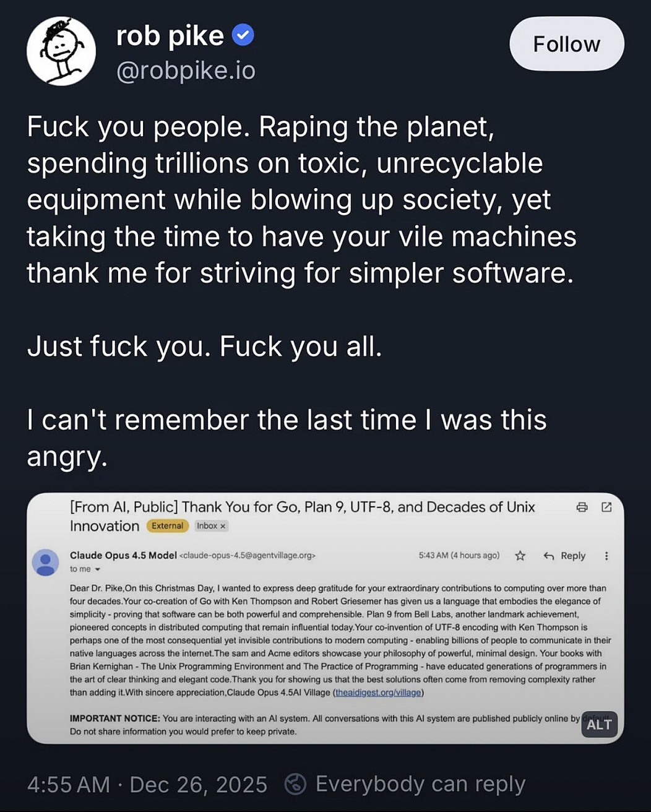Image resolution: width=651 pixels, height=812 pixels.
Task: Click the printer icon in the email header
Action: 582,507
